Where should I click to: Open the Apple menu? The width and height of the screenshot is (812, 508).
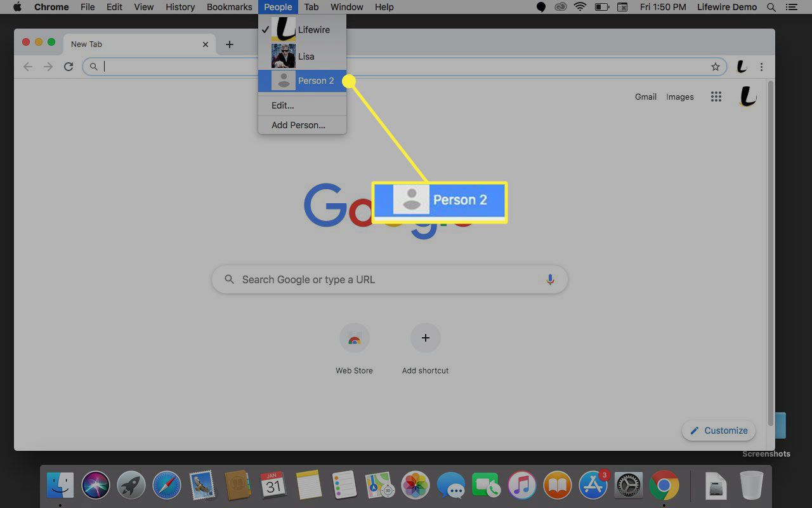(17, 7)
